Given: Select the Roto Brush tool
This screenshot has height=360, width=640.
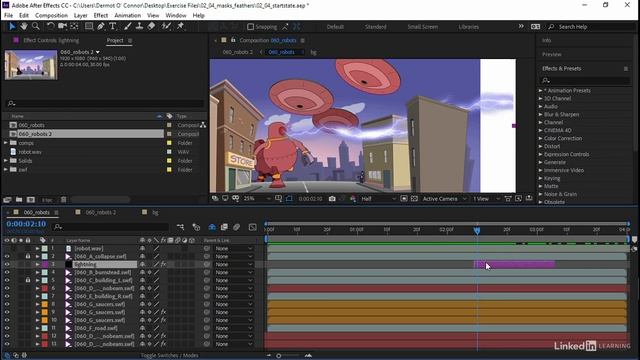Looking at the screenshot, I should pos(166,26).
